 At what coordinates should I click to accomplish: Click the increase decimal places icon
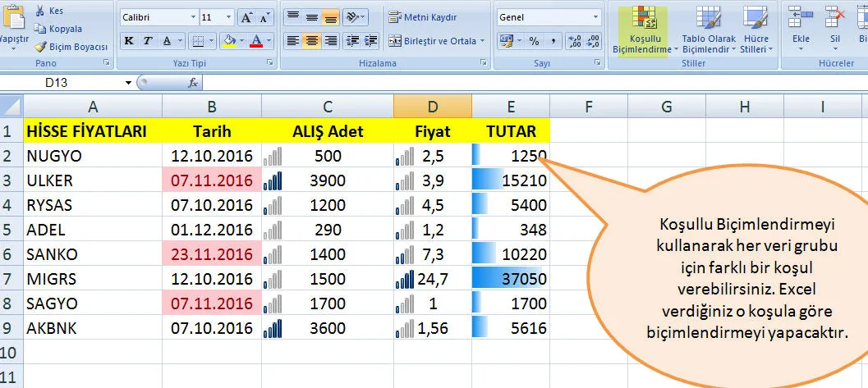[x=574, y=41]
